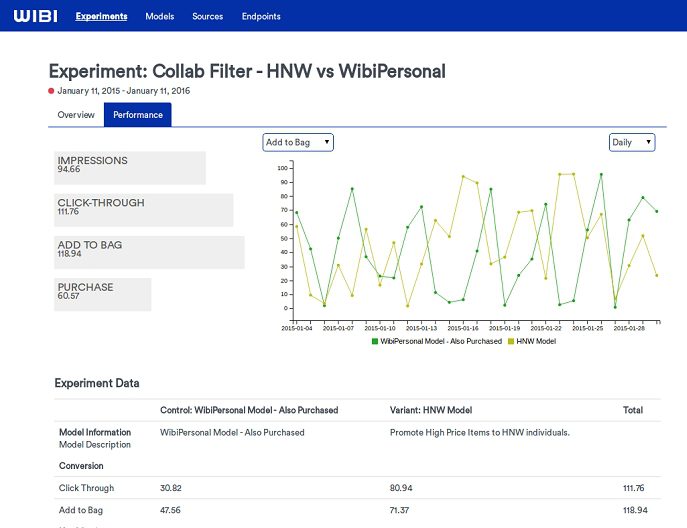Click the Variant: HNW Model column header
Image resolution: width=687 pixels, height=528 pixels.
pyautogui.click(x=430, y=410)
